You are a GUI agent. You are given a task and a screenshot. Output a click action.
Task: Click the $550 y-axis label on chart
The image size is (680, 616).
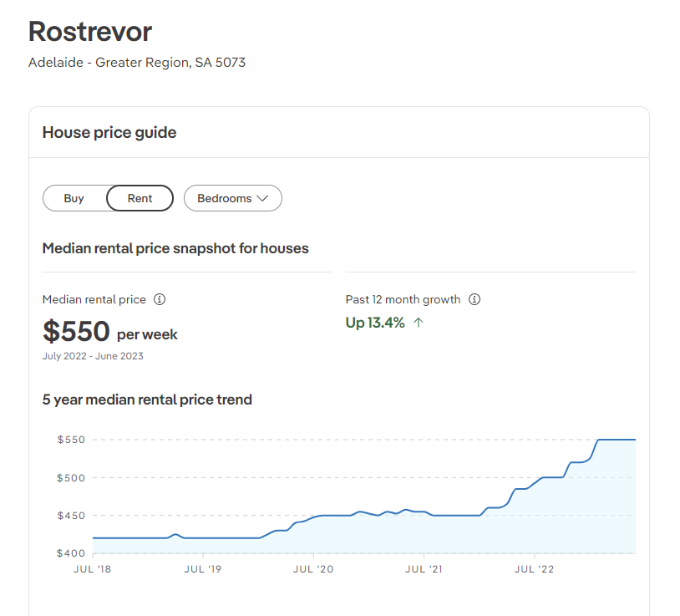coord(70,440)
